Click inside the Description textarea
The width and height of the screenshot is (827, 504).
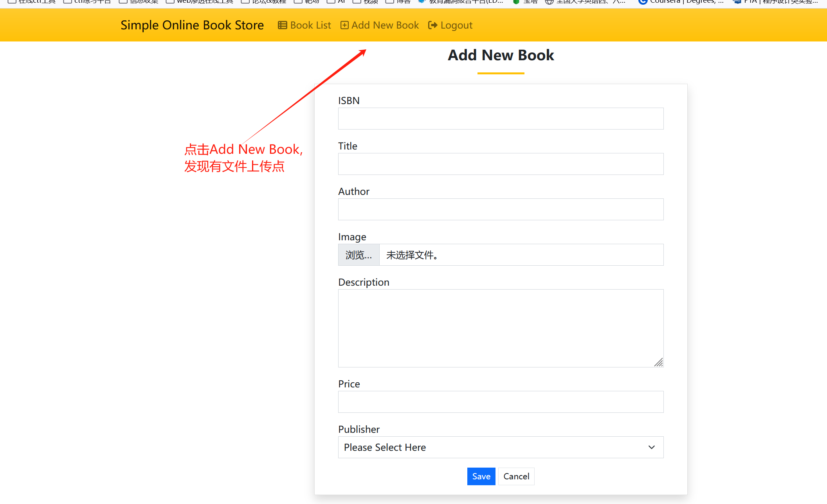(501, 328)
